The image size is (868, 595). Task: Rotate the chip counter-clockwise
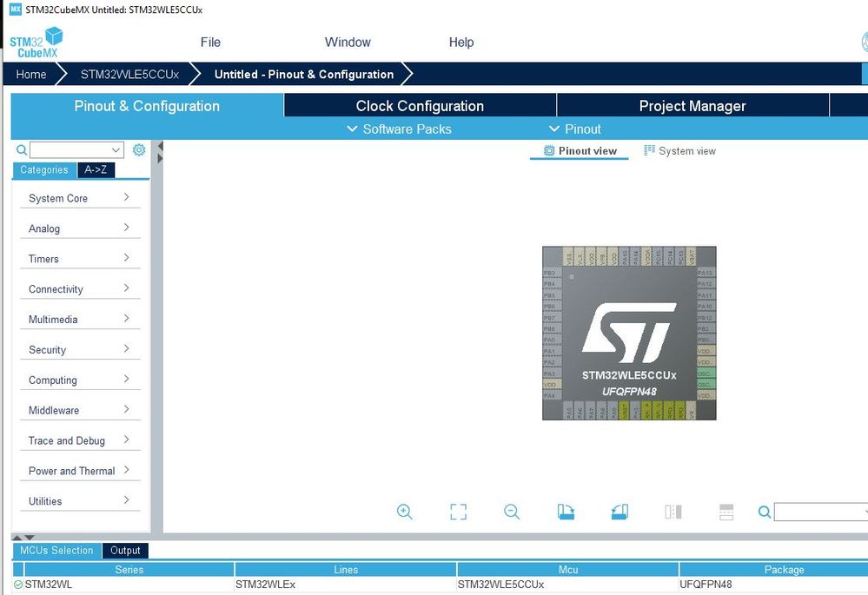[x=620, y=512]
